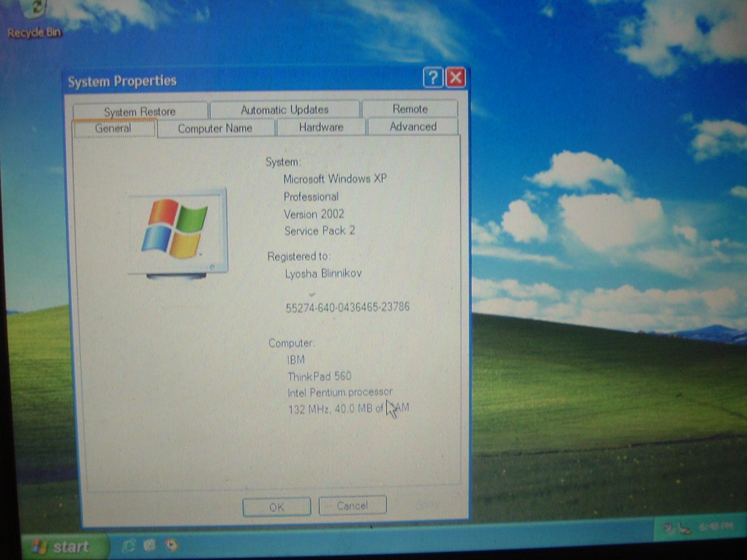
Task: Click the "Computer:" section label
Action: (291, 343)
